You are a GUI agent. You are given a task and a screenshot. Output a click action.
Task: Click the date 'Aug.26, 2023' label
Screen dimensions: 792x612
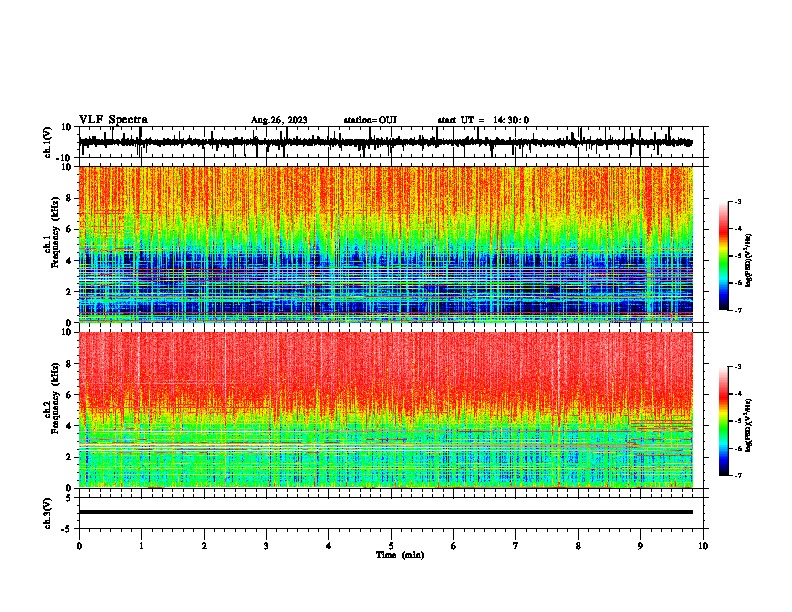pyautogui.click(x=279, y=120)
